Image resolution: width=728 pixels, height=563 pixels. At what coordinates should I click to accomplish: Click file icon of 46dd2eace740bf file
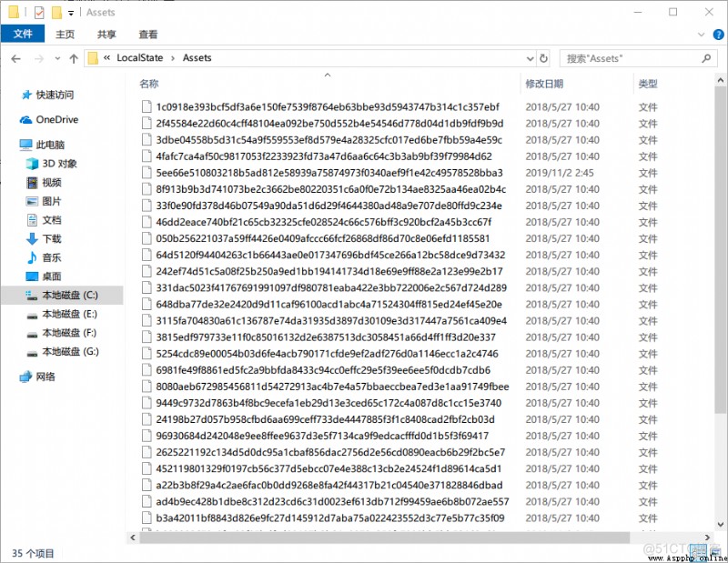(x=147, y=222)
